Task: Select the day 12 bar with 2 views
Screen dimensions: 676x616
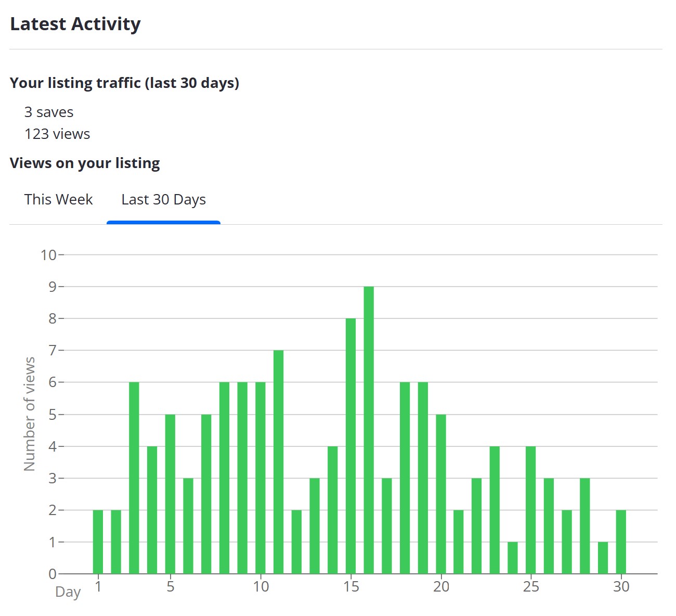Action: click(296, 542)
